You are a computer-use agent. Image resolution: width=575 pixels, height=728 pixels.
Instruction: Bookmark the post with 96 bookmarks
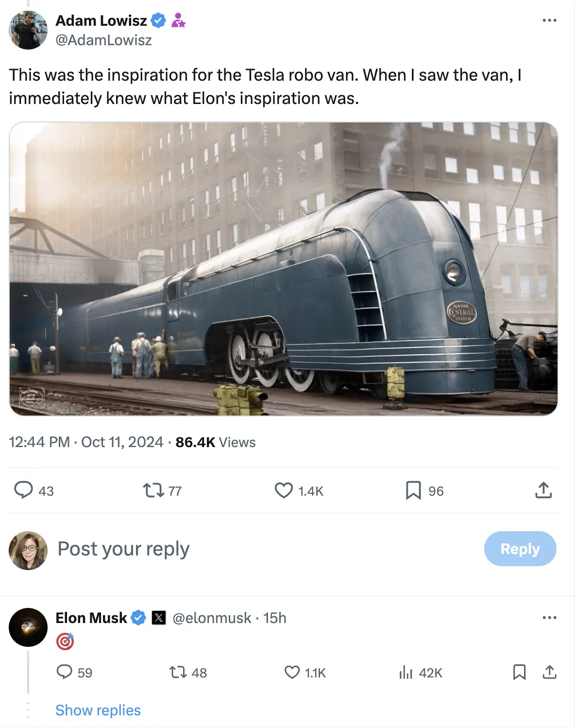(413, 490)
